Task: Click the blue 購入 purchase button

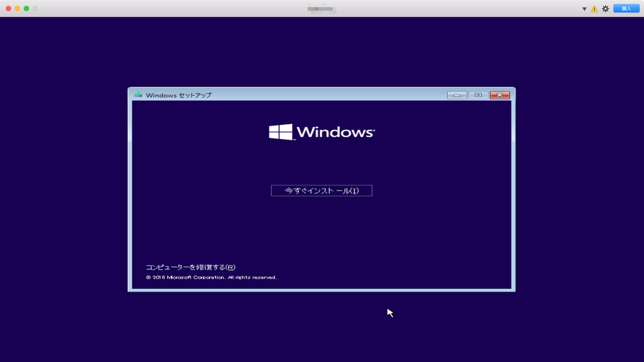Action: 626,8
